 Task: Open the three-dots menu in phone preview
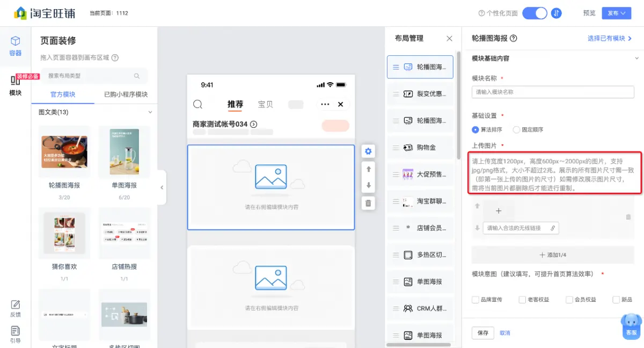[325, 104]
